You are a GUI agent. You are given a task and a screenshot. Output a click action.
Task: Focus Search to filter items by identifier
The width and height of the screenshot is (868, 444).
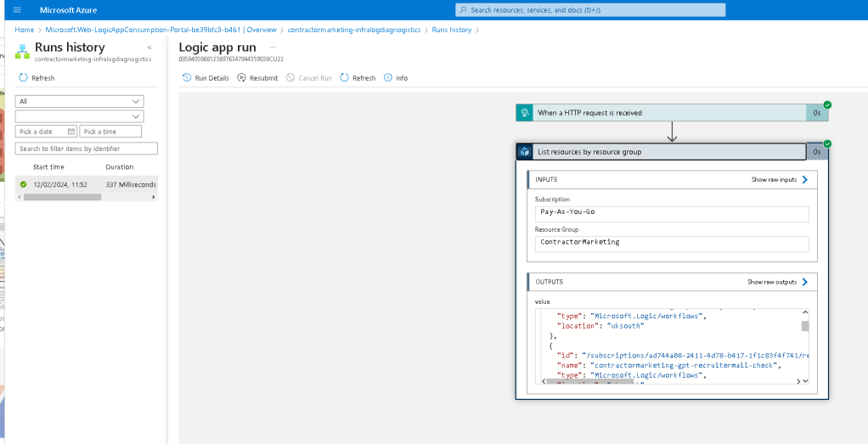pos(87,149)
